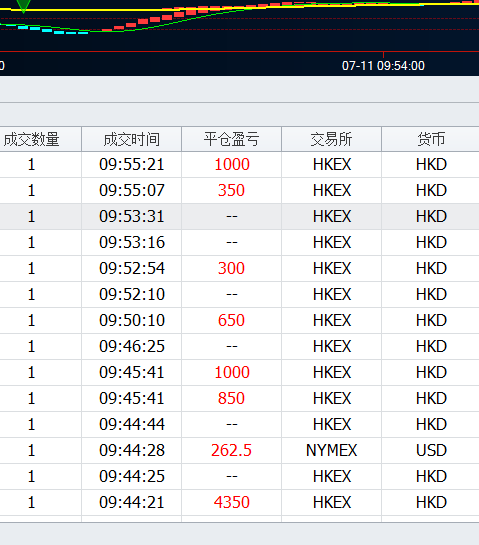Viewport: 479px width, 545px height.
Task: Sort by the 平仓盈亏 column header
Action: pos(232,139)
